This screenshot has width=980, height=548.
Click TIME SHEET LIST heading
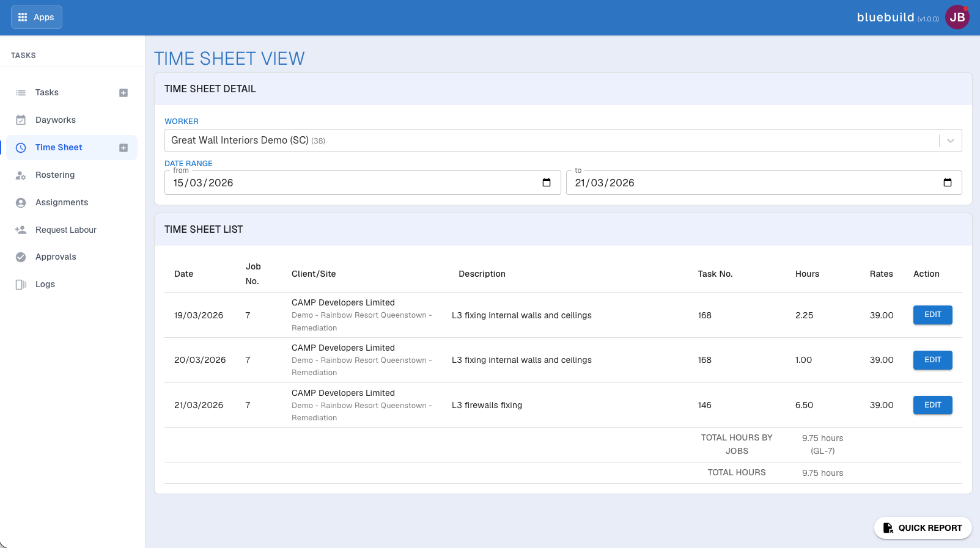(204, 230)
